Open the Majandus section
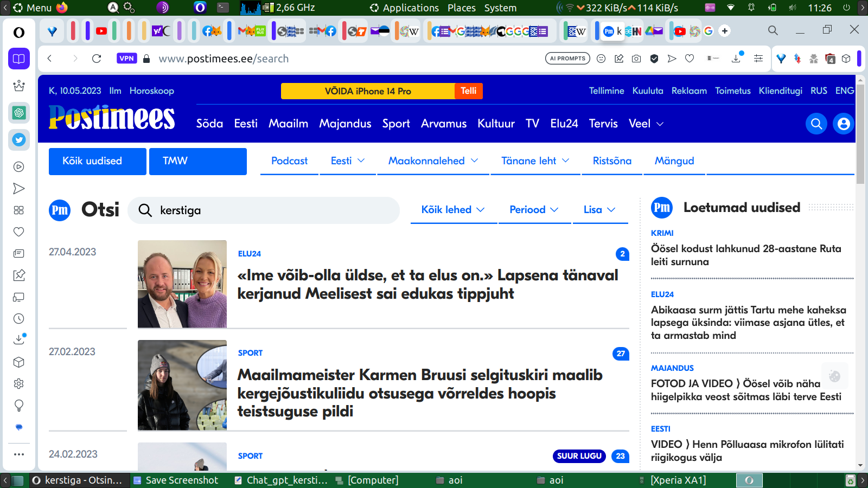 345,124
